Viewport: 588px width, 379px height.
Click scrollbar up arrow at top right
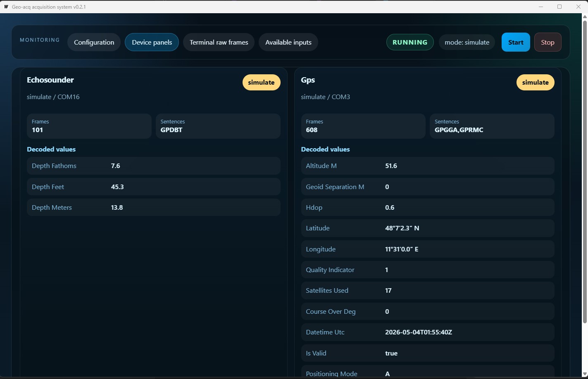point(585,17)
